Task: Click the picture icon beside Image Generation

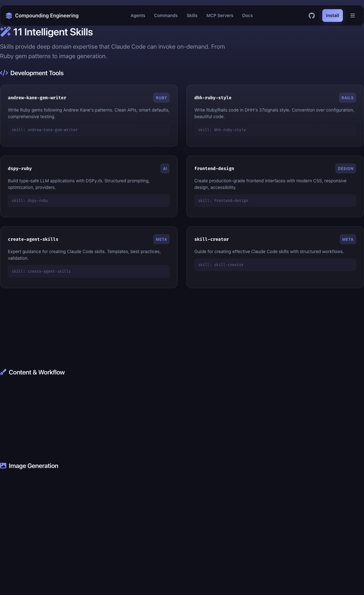Action: pos(3,465)
